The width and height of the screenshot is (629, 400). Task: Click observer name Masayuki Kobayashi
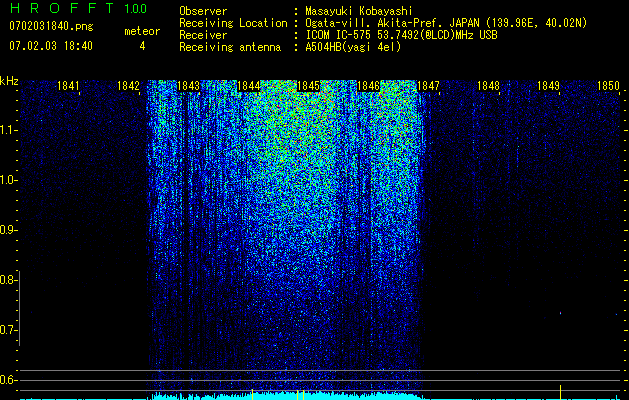(x=358, y=11)
